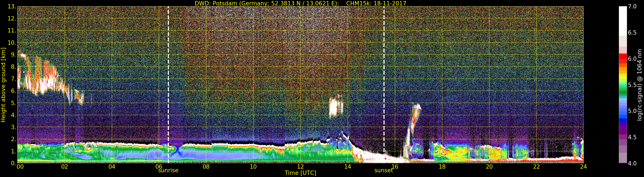Click the "12" time axis tick label
Image resolution: width=644 pixels, height=177 pixels.
pos(300,166)
